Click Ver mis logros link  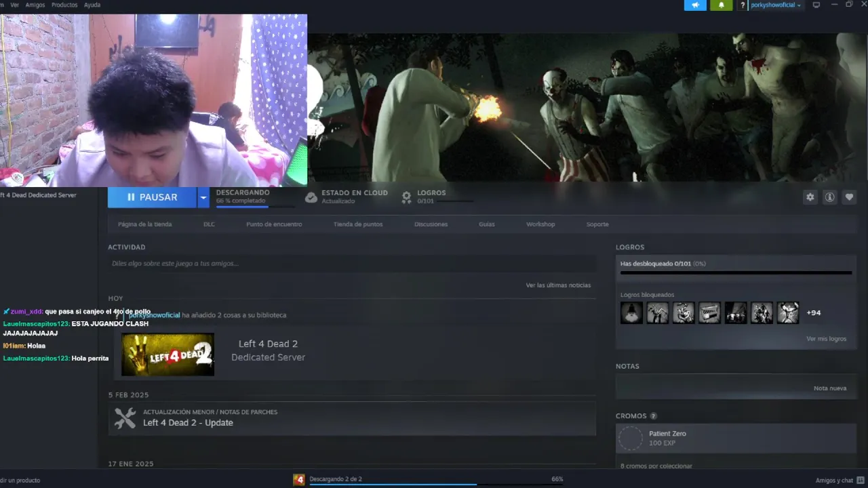[x=826, y=339]
